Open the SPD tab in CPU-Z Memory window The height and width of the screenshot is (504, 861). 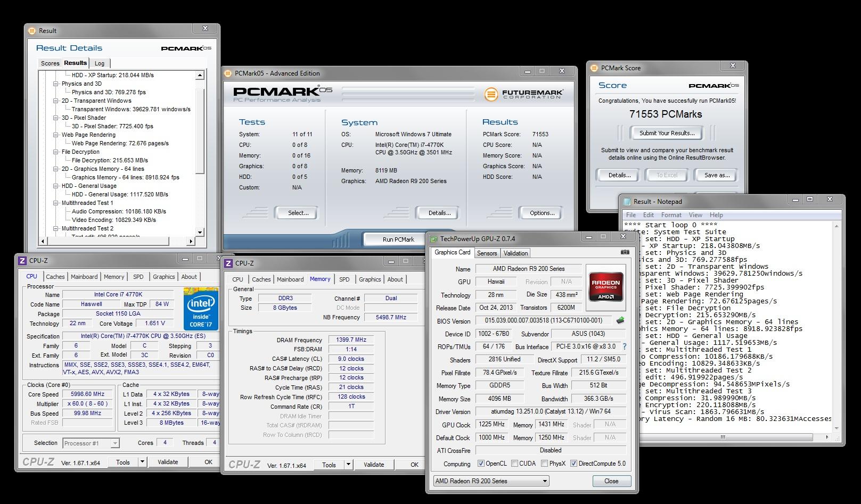345,279
